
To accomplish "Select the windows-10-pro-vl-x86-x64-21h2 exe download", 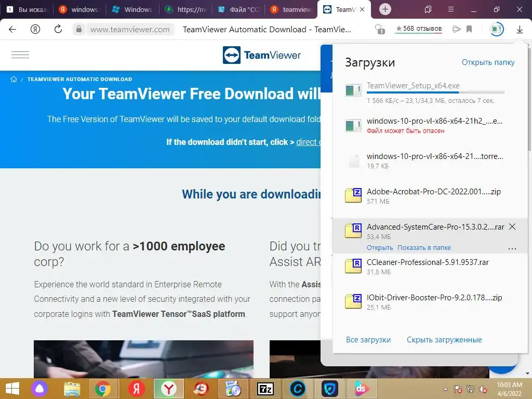I will (x=430, y=126).
